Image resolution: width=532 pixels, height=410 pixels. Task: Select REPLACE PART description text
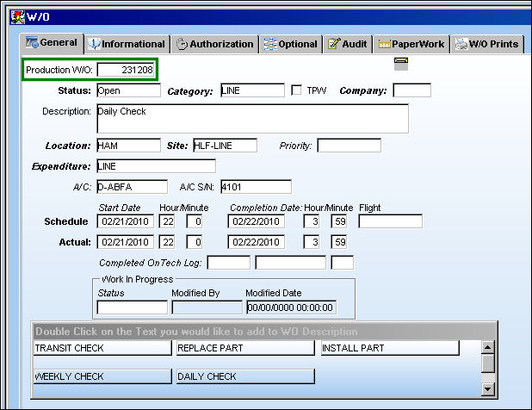[x=245, y=348]
